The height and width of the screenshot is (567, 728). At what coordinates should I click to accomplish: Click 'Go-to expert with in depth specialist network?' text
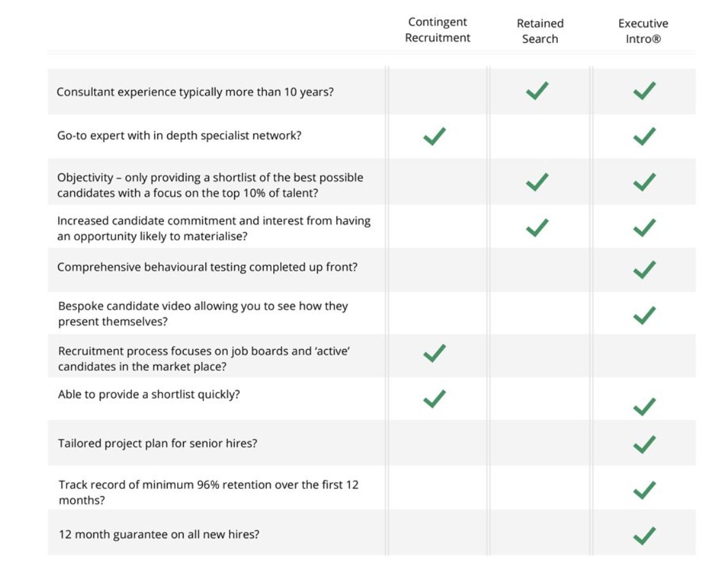click(179, 136)
